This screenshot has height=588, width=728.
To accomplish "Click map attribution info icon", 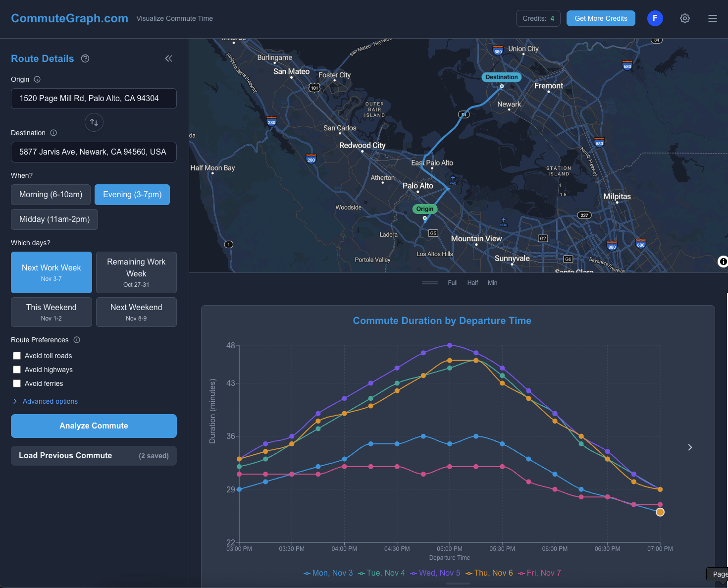I will pyautogui.click(x=723, y=262).
